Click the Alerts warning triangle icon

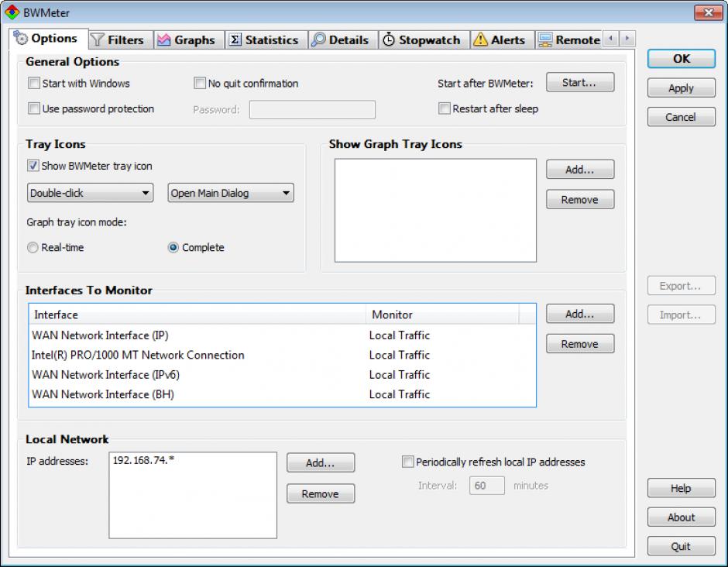pos(480,40)
